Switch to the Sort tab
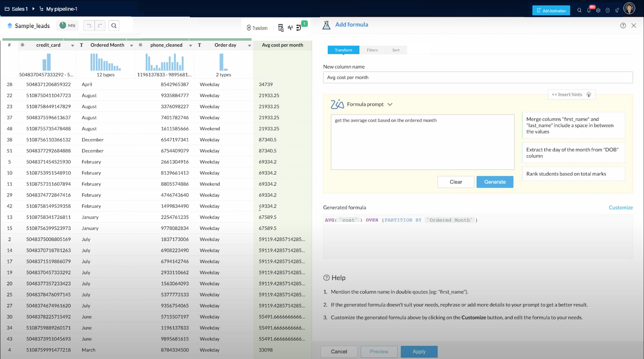The width and height of the screenshot is (644, 359). (x=396, y=50)
